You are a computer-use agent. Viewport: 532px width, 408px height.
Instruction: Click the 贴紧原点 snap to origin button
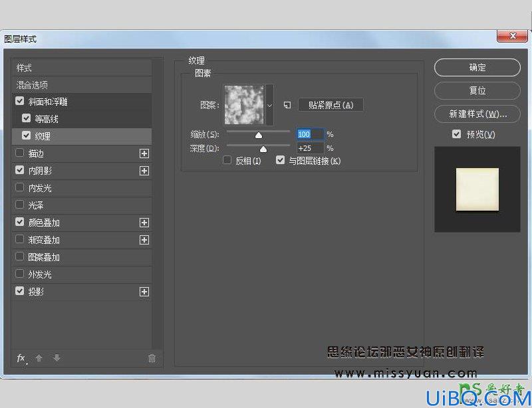pyautogui.click(x=331, y=105)
